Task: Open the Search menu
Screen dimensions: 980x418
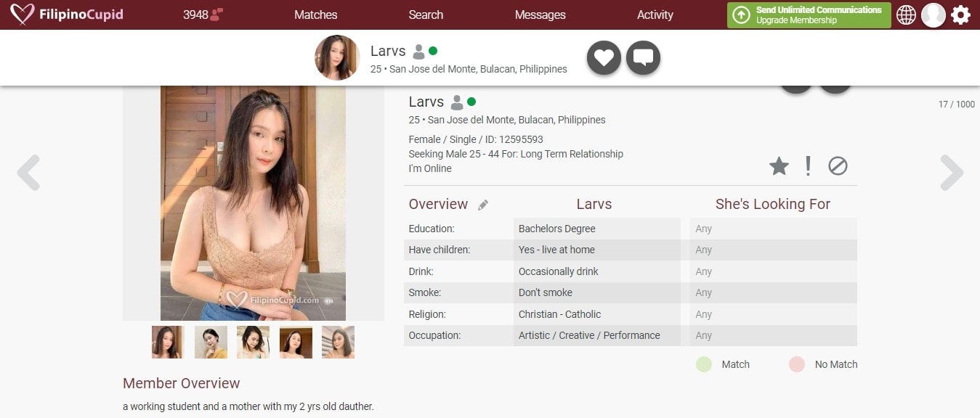Action: coord(426,15)
